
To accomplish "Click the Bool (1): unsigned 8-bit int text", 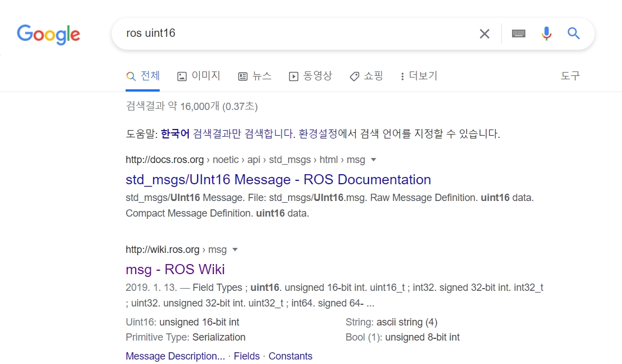I will [403, 337].
